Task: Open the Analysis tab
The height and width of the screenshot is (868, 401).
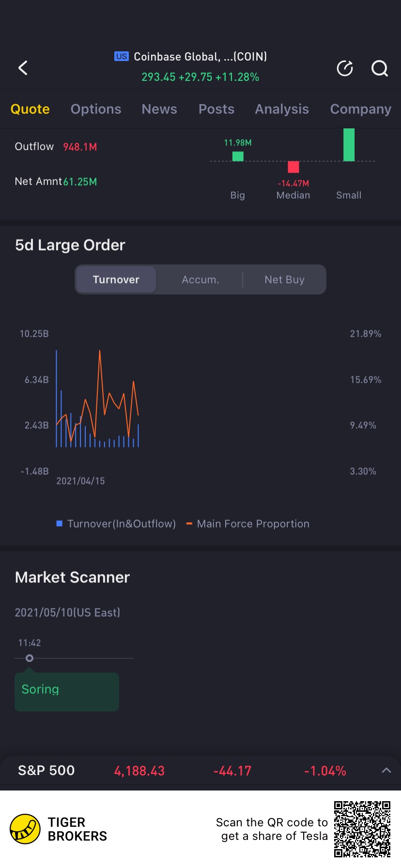Action: point(282,109)
